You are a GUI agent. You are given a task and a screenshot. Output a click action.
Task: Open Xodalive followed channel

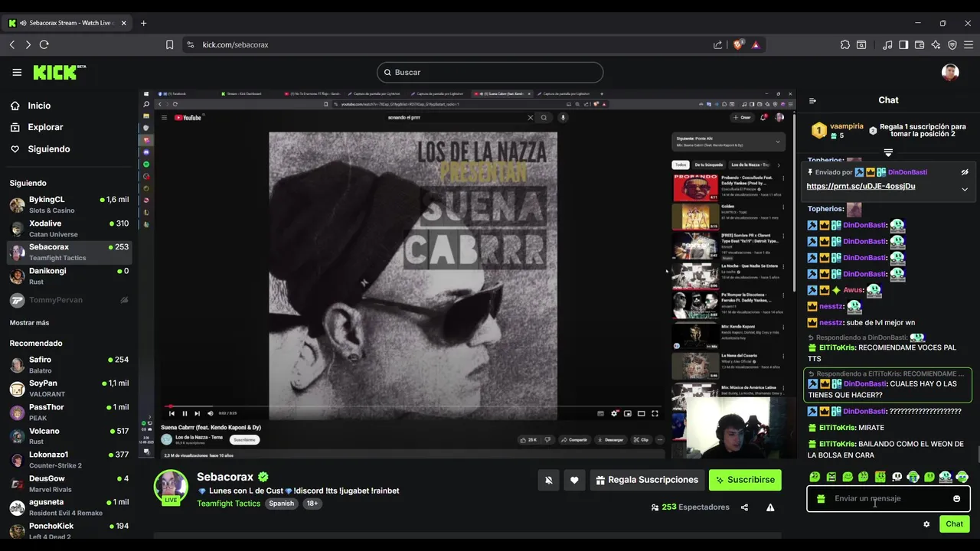click(69, 228)
